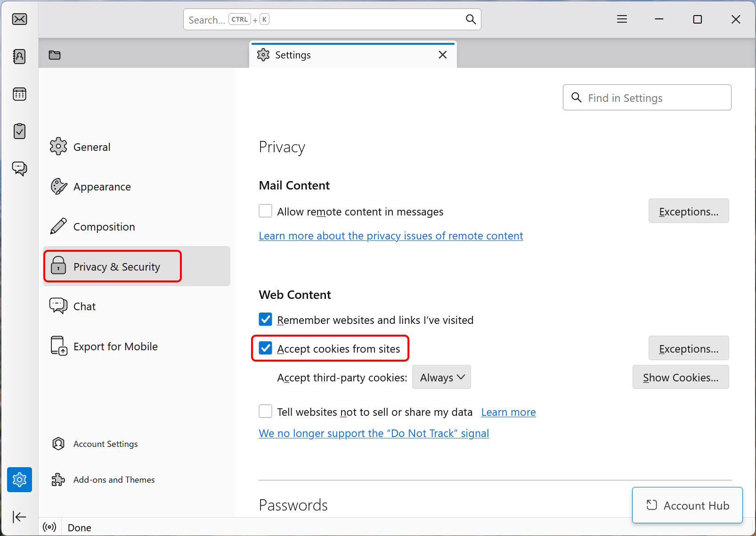
Task: Select Privacy & Security category label
Action: pos(117,267)
